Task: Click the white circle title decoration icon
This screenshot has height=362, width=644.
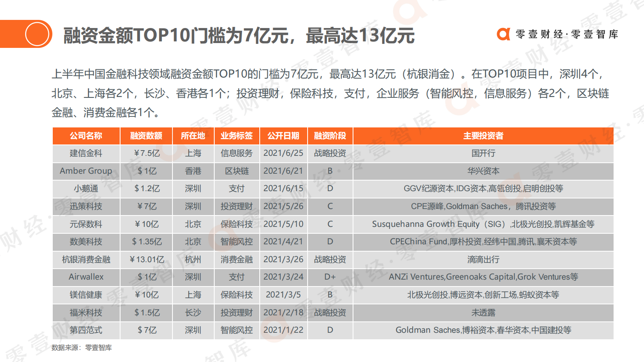Action: click(x=37, y=34)
